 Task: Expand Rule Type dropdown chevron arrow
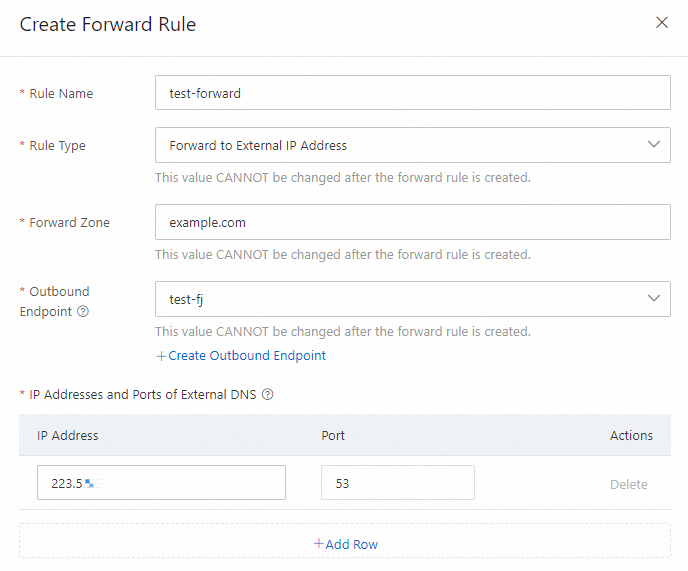(x=654, y=145)
